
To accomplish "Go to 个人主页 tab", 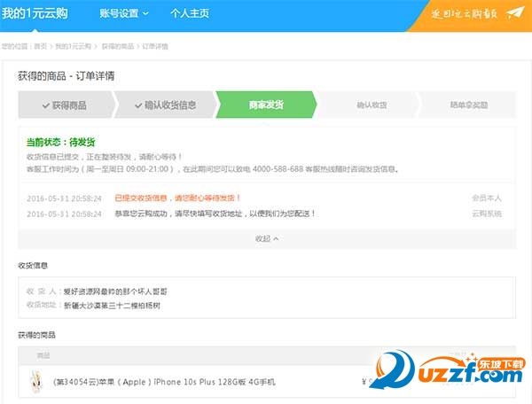I will click(x=190, y=13).
